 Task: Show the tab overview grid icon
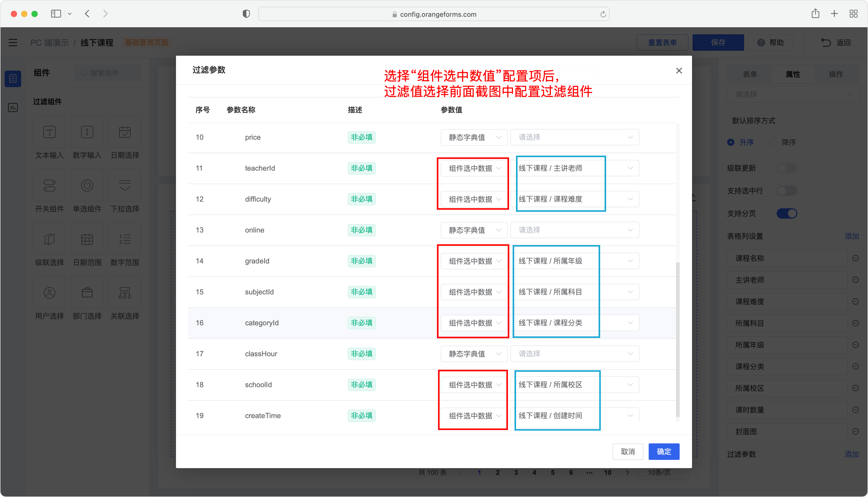pos(853,14)
